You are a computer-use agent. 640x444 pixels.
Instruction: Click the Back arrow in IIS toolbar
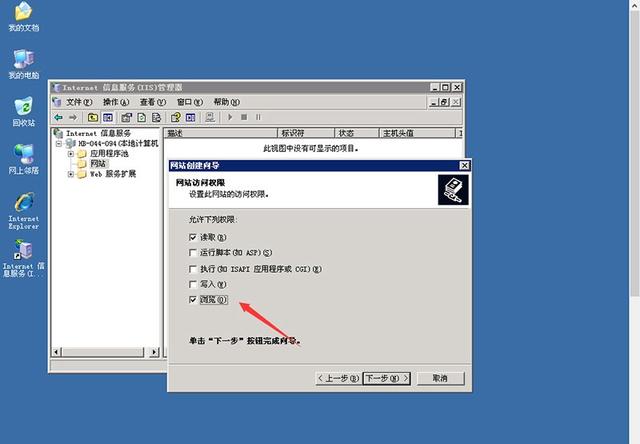click(x=58, y=118)
